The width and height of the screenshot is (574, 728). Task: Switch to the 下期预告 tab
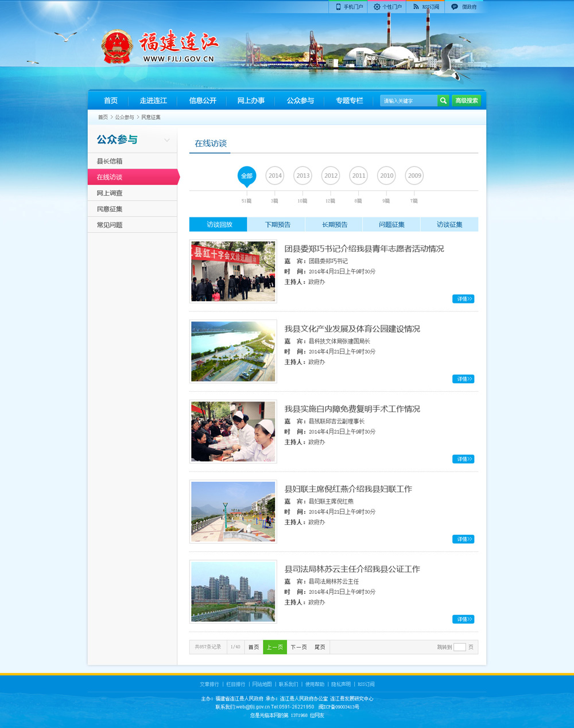pos(277,224)
